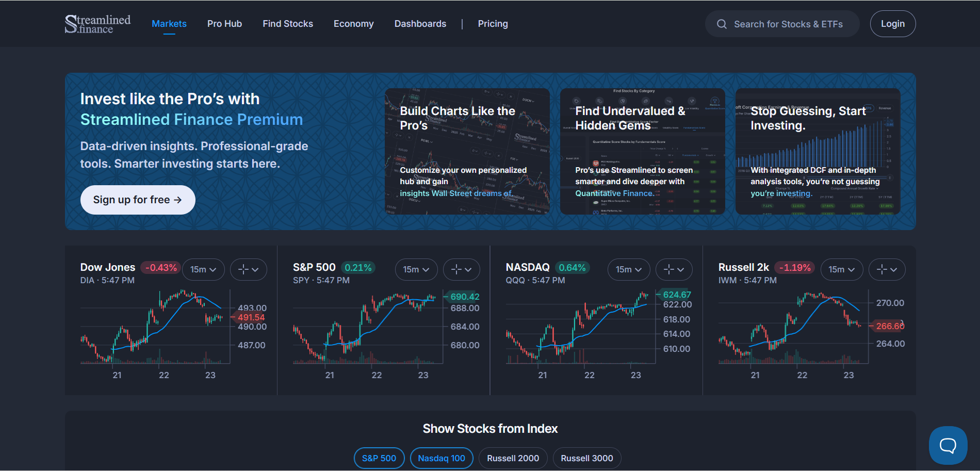Open Build Charts Like the Pro's card

(467, 151)
